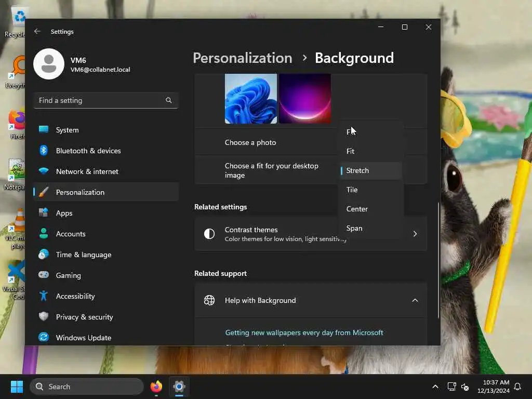
Task: Click the VM6@collabnet.local account email
Action: click(100, 70)
